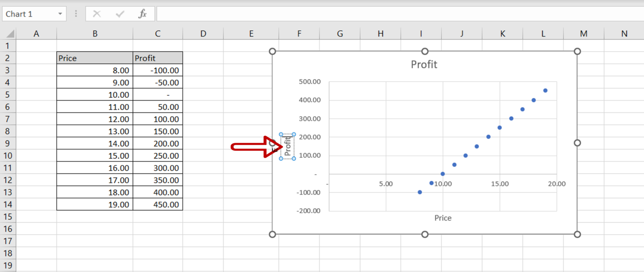The height and width of the screenshot is (272, 644).
Task: Select the horizontal axis title Price
Action: click(x=443, y=218)
